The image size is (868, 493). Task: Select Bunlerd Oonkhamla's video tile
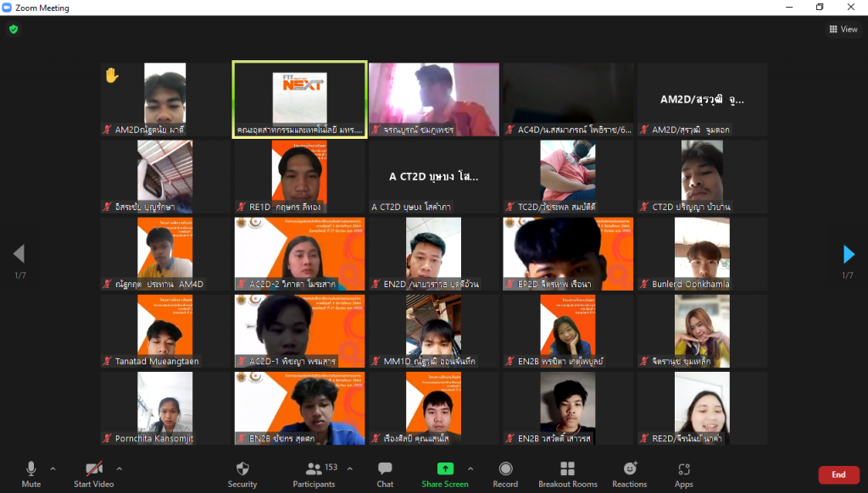(x=702, y=254)
